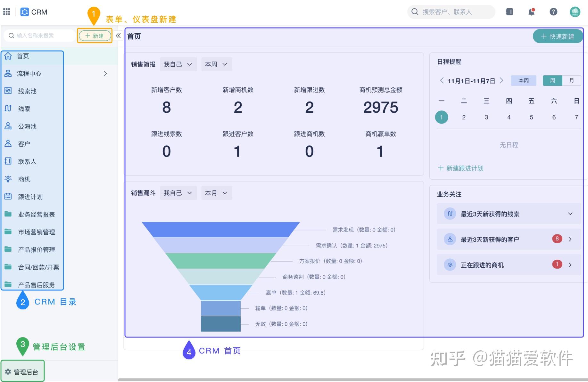Click icon beside 最近3天新获得的客户
588x382 pixels.
click(x=450, y=239)
